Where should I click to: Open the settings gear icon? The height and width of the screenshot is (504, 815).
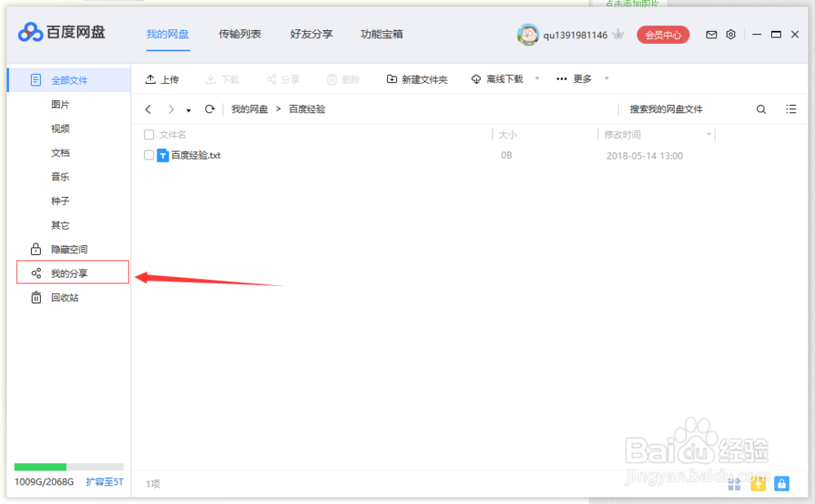730,34
